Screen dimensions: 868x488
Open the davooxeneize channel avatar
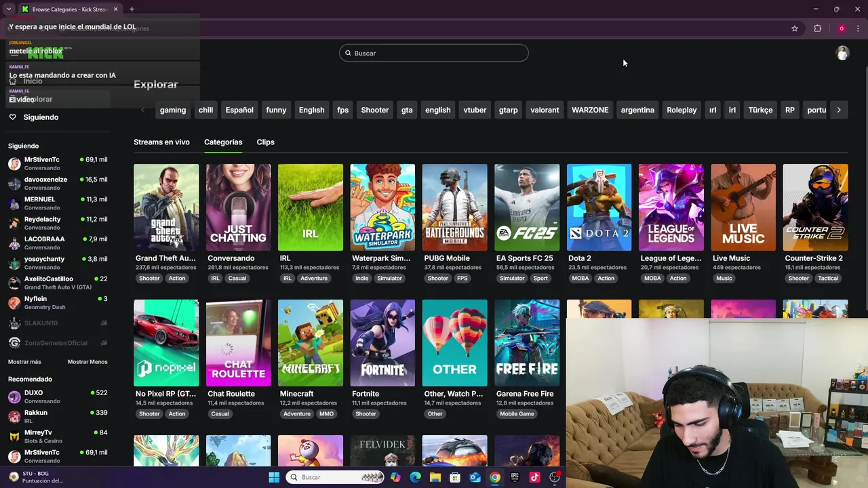pyautogui.click(x=14, y=184)
